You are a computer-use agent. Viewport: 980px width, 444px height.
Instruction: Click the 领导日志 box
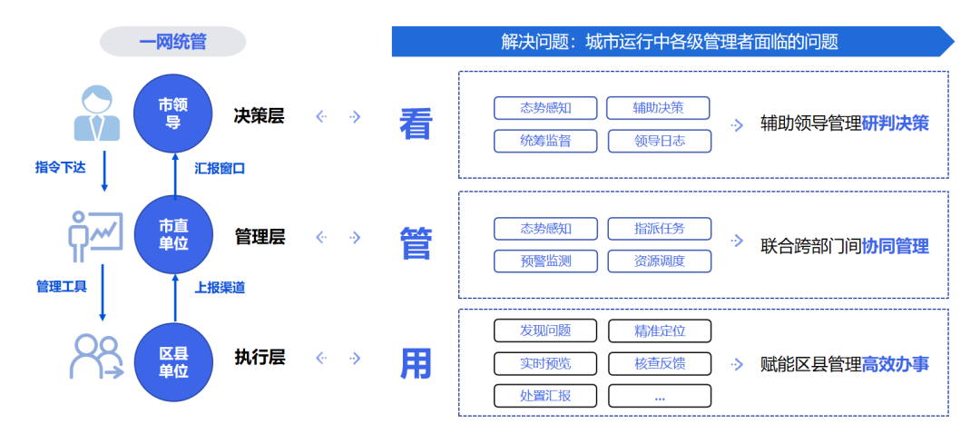click(x=660, y=141)
